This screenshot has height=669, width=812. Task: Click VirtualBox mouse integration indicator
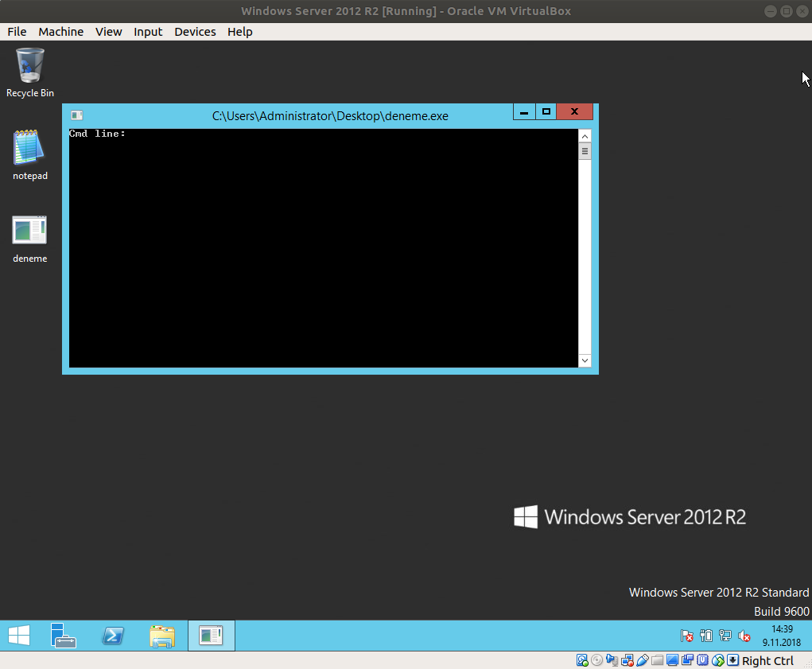[718, 660]
